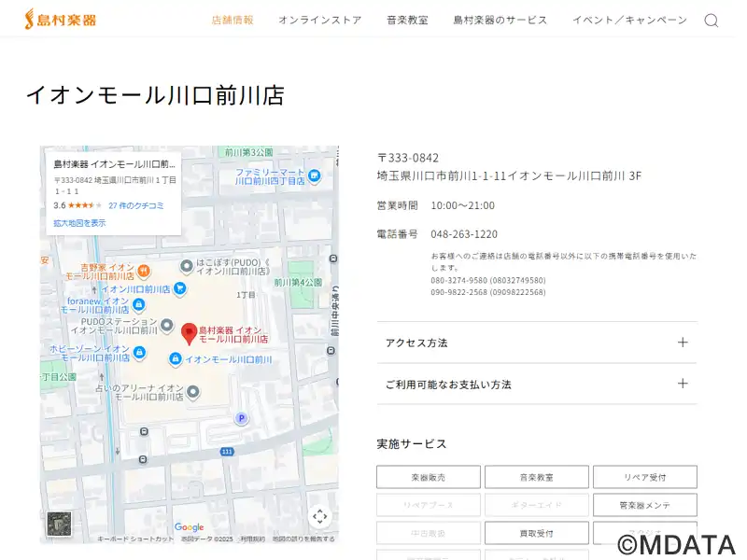Click the red Shimamura store map pin

click(189, 332)
